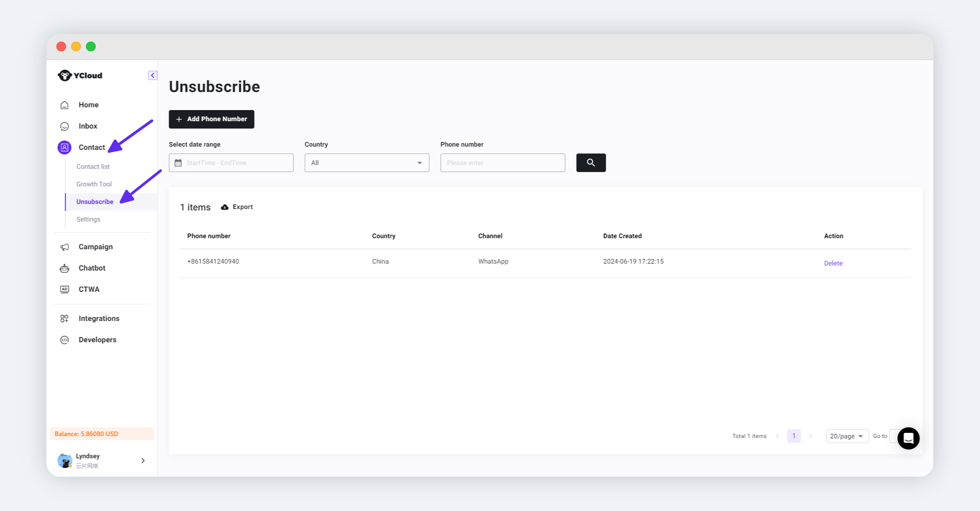
Task: Delete the +8615841240940 entry
Action: click(x=833, y=263)
